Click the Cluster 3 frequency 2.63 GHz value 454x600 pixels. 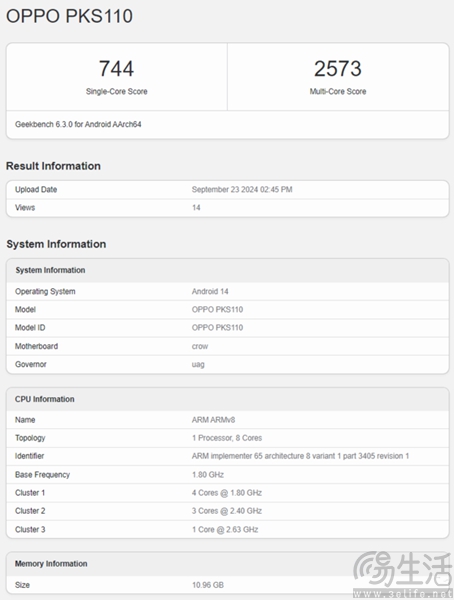[x=225, y=530]
